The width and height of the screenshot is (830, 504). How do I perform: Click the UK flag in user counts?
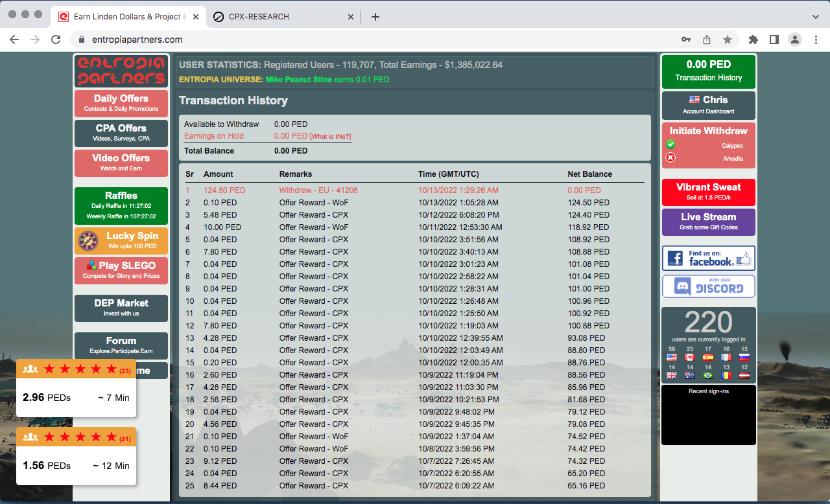(672, 375)
